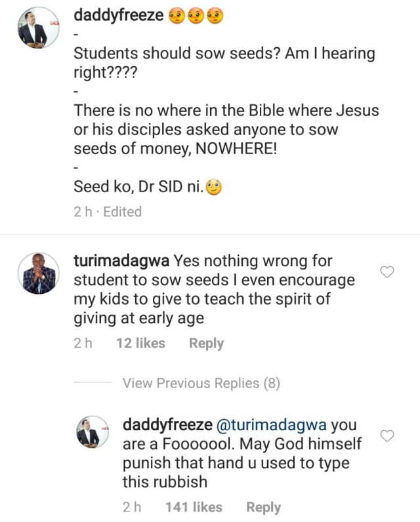Open daddyfreeze username in the post caption
Image resolution: width=420 pixels, height=522 pixels.
118,16
